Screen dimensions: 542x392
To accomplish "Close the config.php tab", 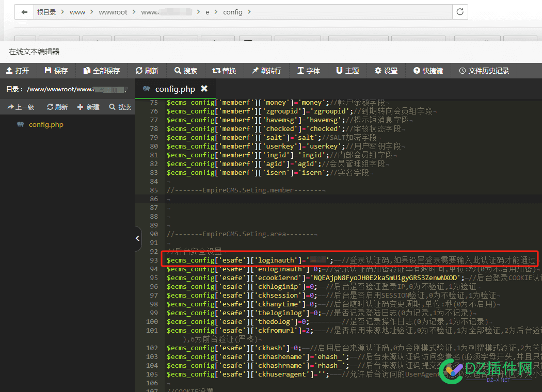I will tap(204, 89).
